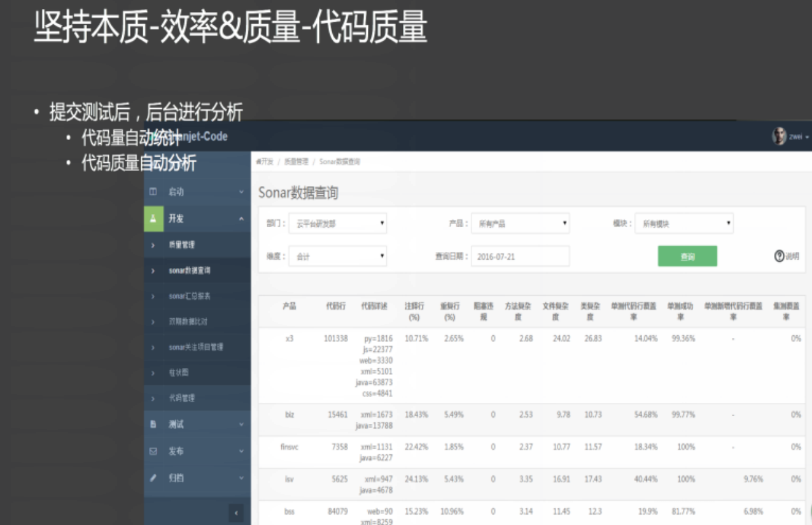
Task: Click the 单测成功率 column header
Action: click(681, 311)
